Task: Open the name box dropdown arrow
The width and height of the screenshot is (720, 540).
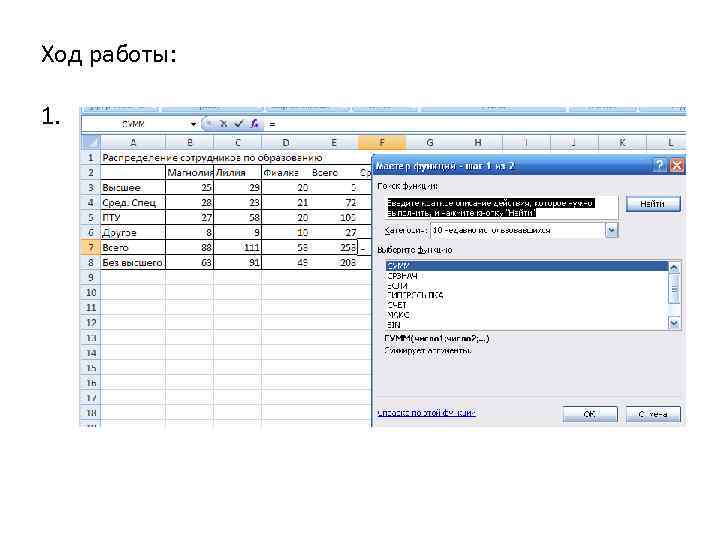Action: (193, 124)
